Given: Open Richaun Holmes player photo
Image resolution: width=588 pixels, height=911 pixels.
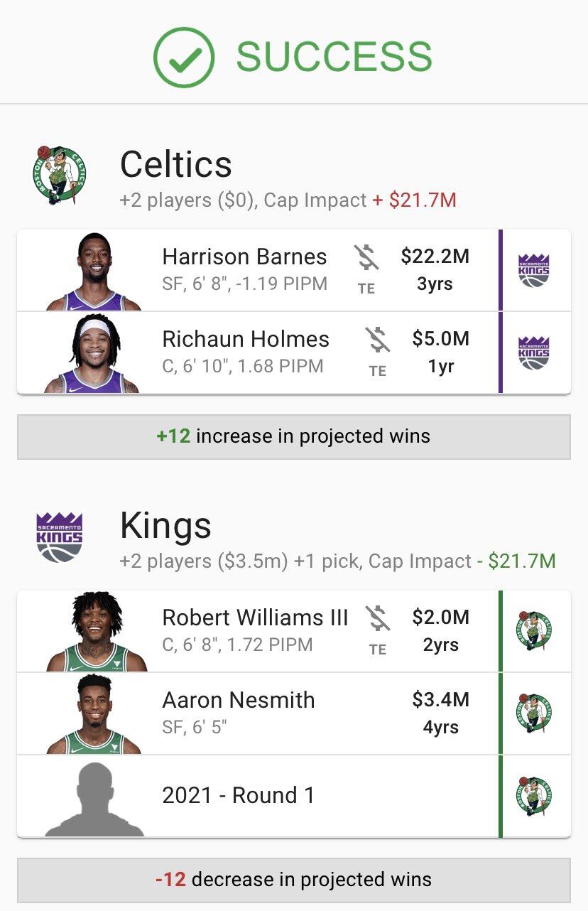Looking at the screenshot, I should (93, 354).
